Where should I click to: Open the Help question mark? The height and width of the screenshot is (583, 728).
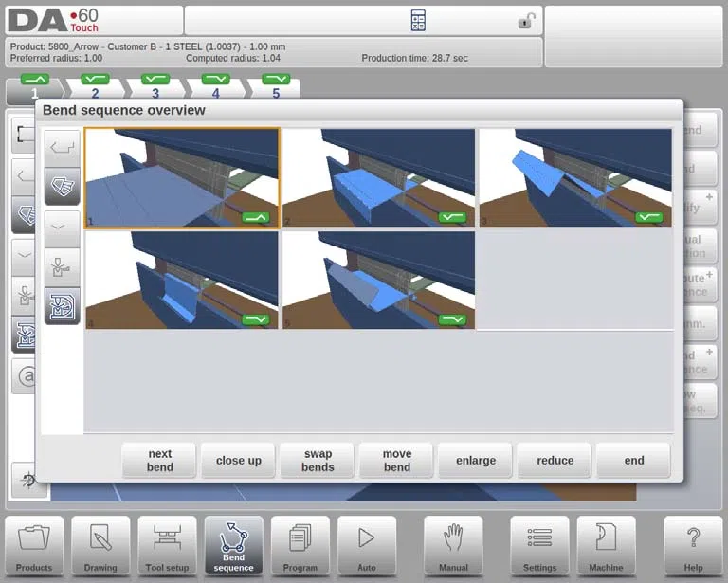pyautogui.click(x=693, y=546)
